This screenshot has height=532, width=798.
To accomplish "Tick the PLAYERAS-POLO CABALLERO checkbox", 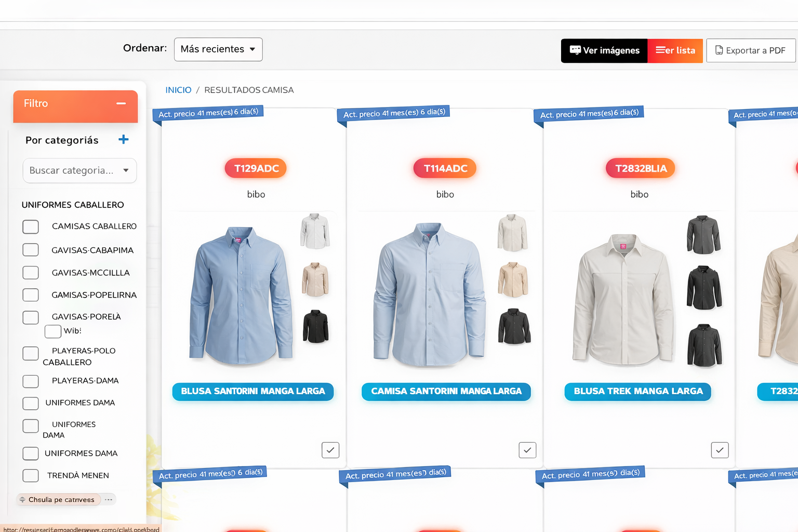I will pyautogui.click(x=31, y=354).
